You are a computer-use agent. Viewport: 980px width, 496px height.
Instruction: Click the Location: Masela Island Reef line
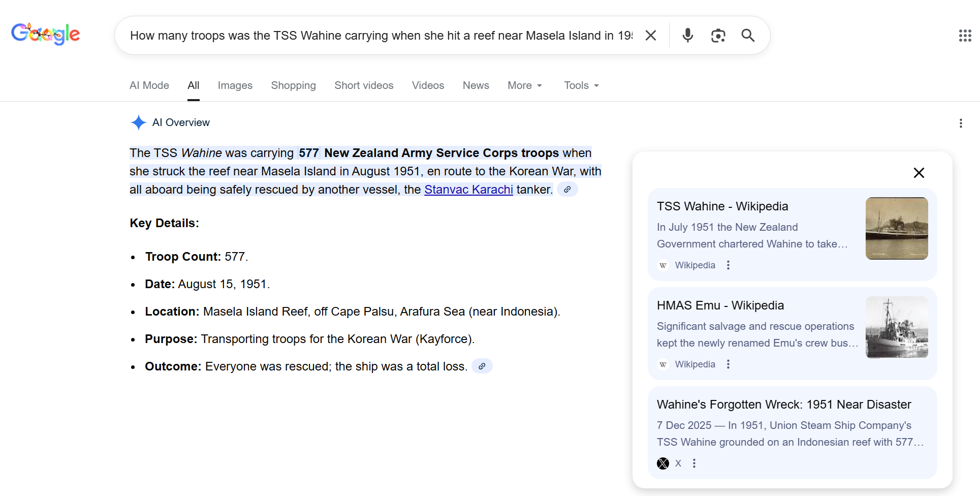coord(353,312)
